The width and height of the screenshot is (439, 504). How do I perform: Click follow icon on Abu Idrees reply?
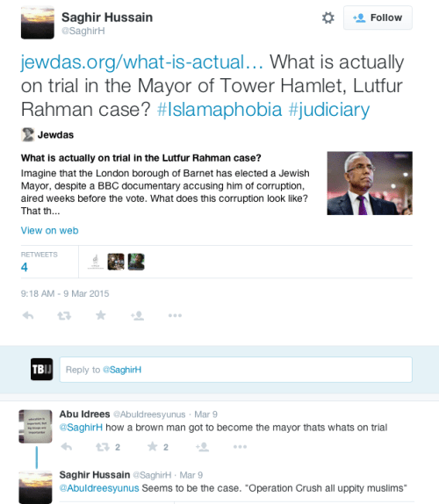203,447
